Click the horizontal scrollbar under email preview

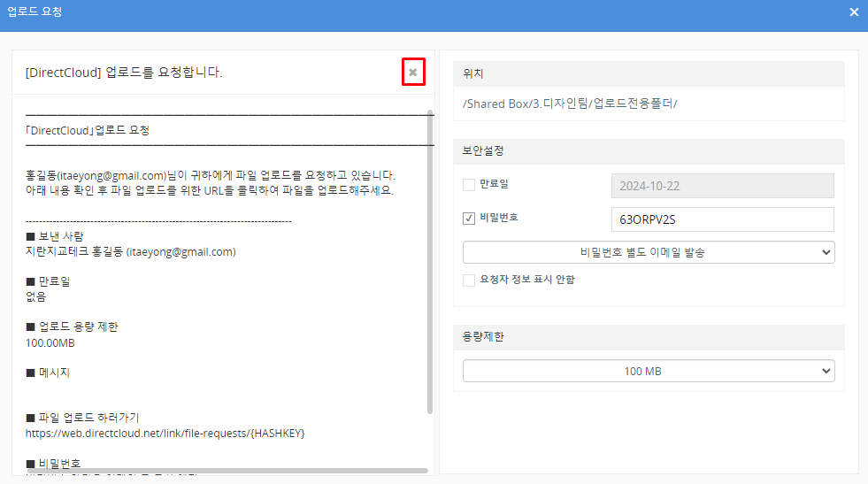click(x=227, y=471)
